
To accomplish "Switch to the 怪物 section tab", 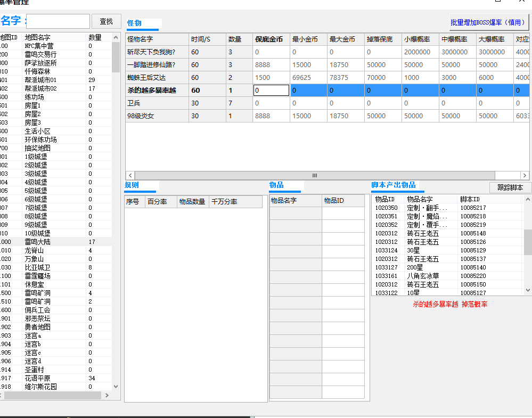I will [135, 23].
